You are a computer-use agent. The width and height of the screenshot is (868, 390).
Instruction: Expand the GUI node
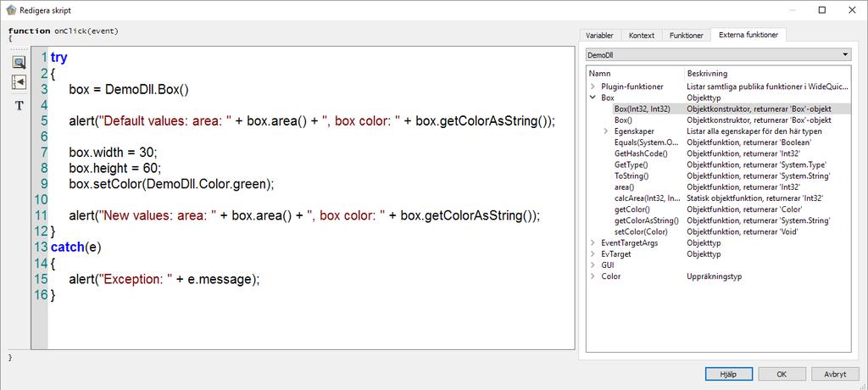[593, 265]
